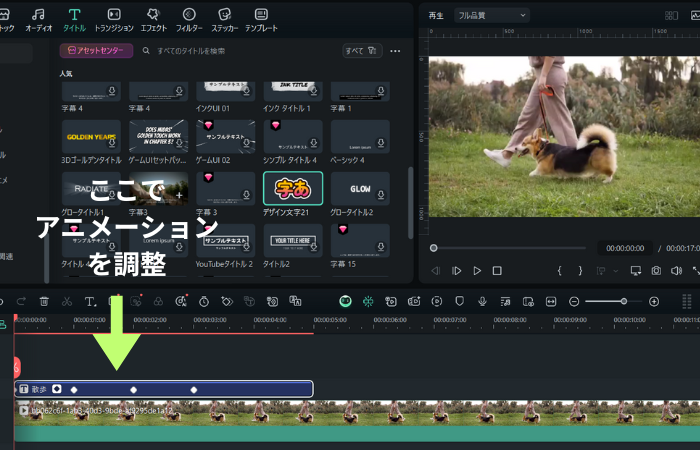The width and height of the screenshot is (700, 450).
Task: Open the すべて filter dropdown
Action: pyautogui.click(x=361, y=50)
